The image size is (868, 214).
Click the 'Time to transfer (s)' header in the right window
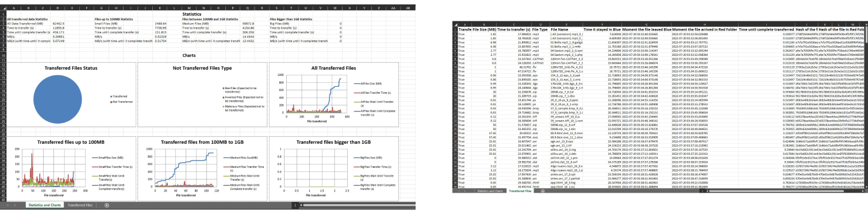point(514,29)
